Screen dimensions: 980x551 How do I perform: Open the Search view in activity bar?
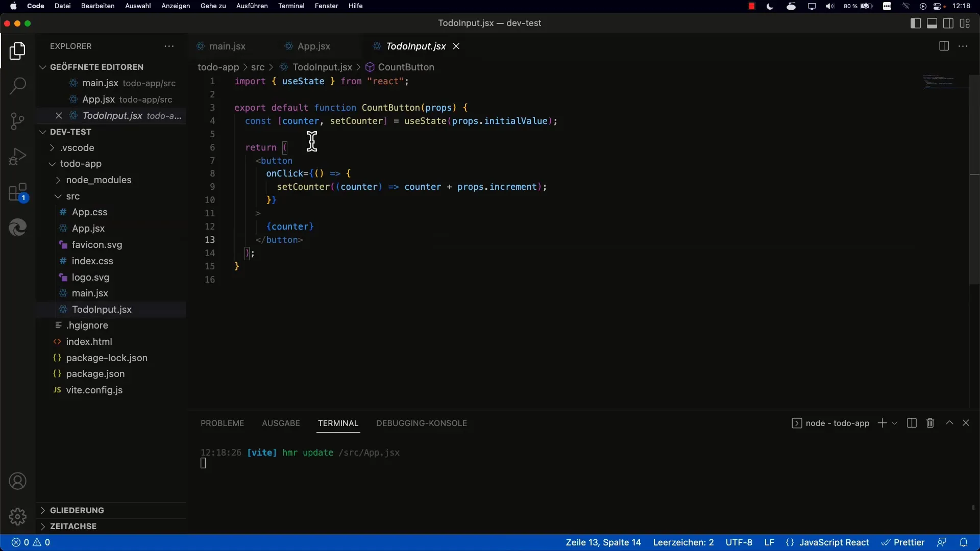point(17,86)
